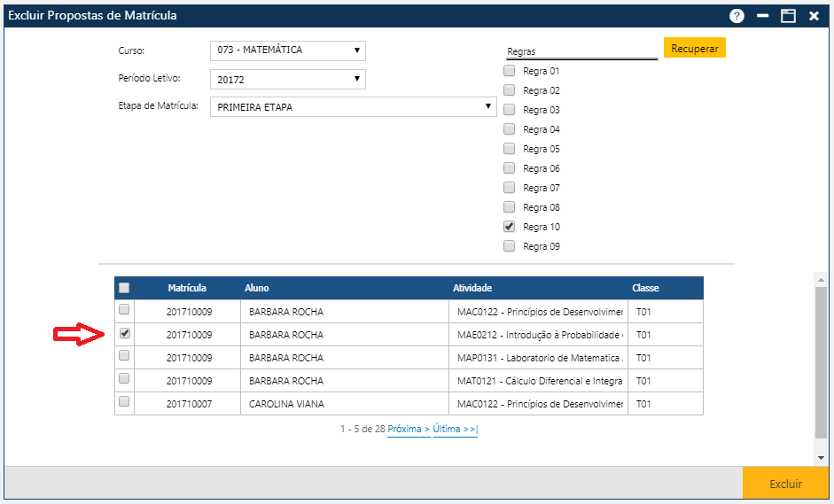Viewport: 834px width, 504px height.
Task: Open the help question mark icon
Action: click(737, 16)
